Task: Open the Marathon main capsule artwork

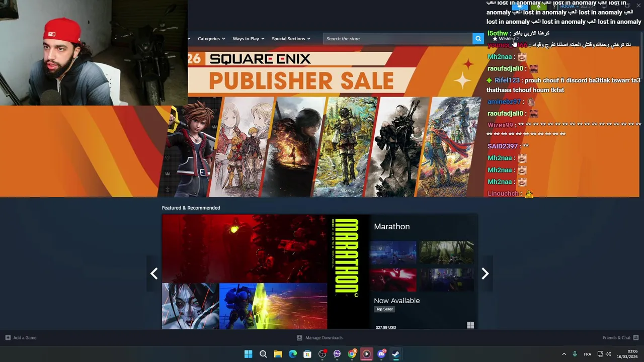Action: click(x=266, y=272)
